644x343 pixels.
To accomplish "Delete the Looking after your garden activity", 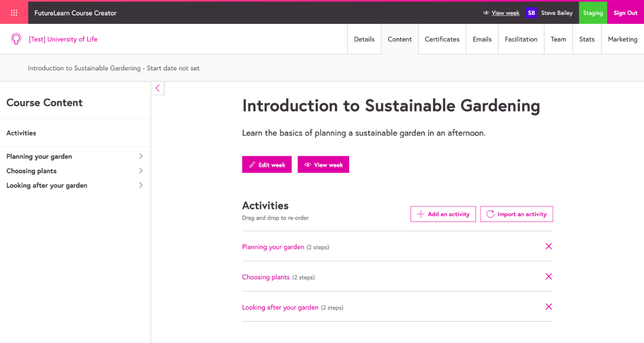I will [549, 307].
